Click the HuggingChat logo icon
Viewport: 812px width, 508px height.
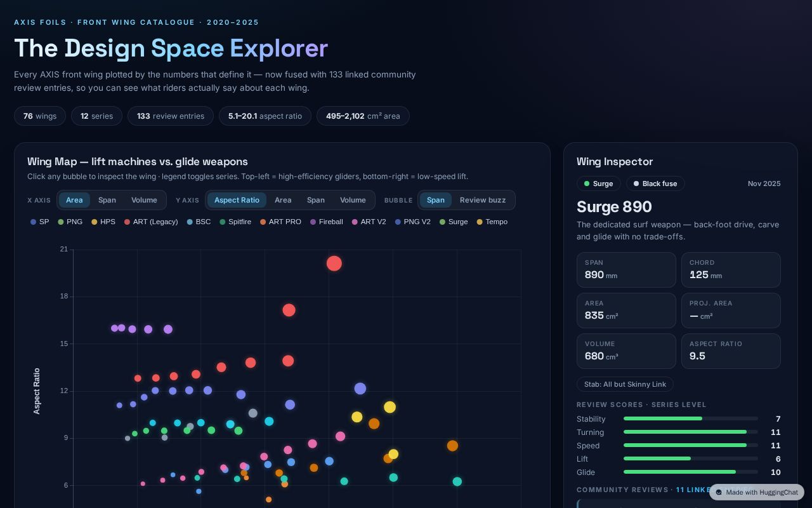719,492
